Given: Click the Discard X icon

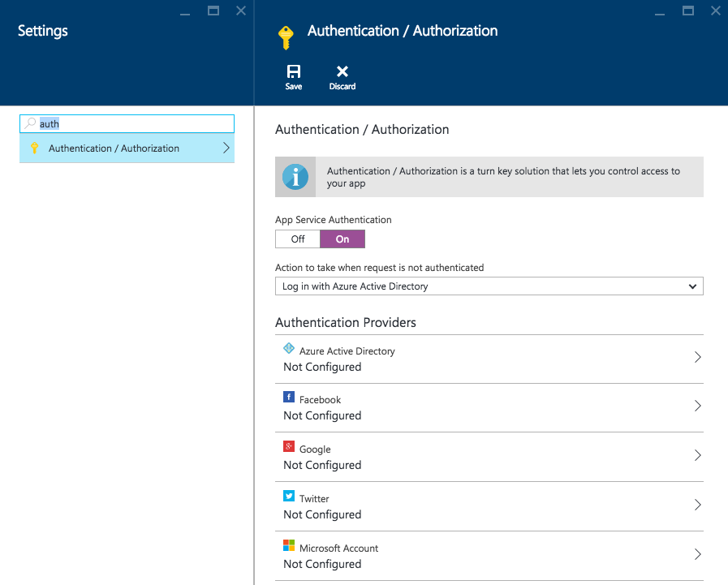Looking at the screenshot, I should (342, 71).
